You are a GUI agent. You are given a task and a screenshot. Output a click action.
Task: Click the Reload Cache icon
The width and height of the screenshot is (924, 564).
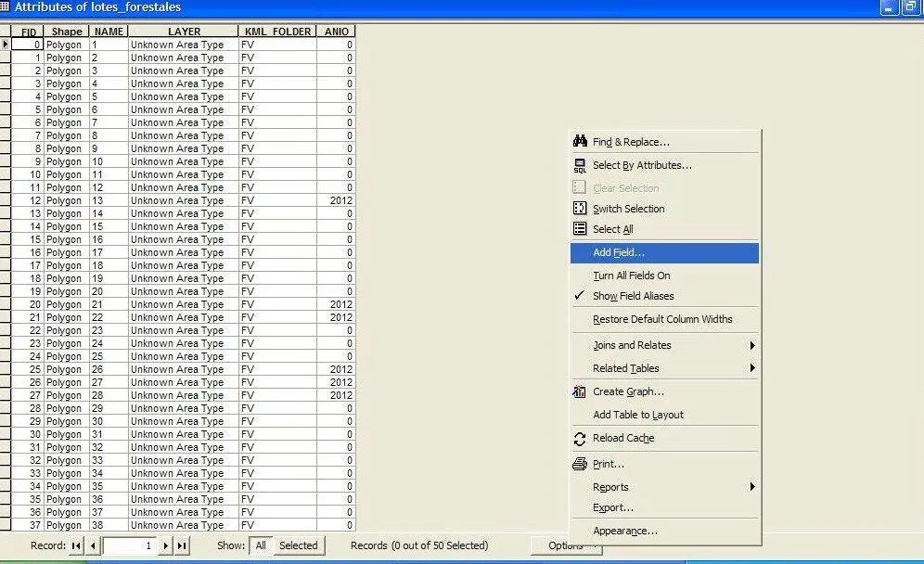[x=580, y=439]
